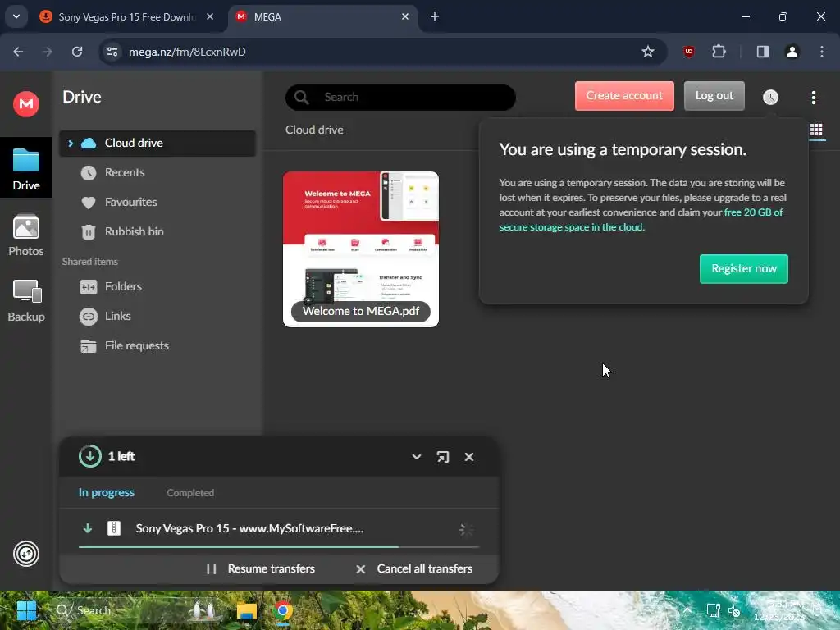This screenshot has height=630, width=840.
Task: Open the Rubbish bin
Action: pyautogui.click(x=134, y=231)
